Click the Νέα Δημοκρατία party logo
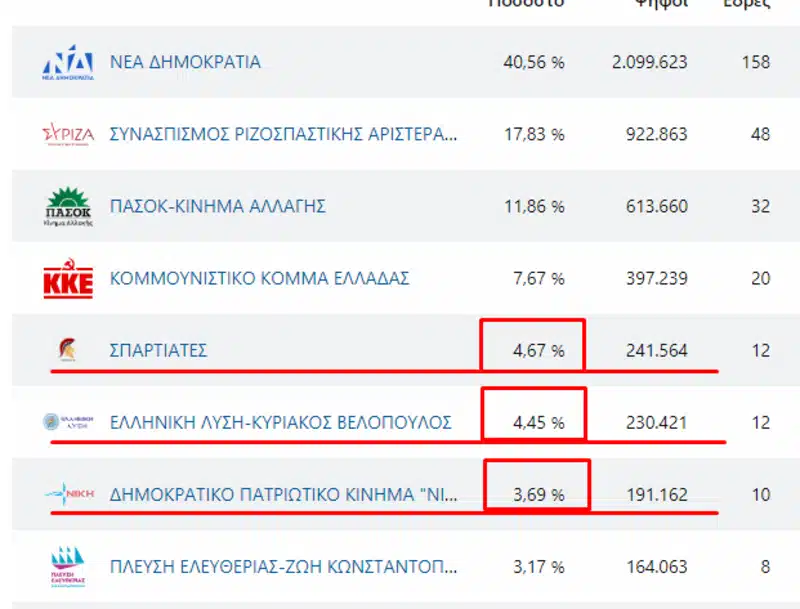Screen dimensions: 800x609 [69, 62]
